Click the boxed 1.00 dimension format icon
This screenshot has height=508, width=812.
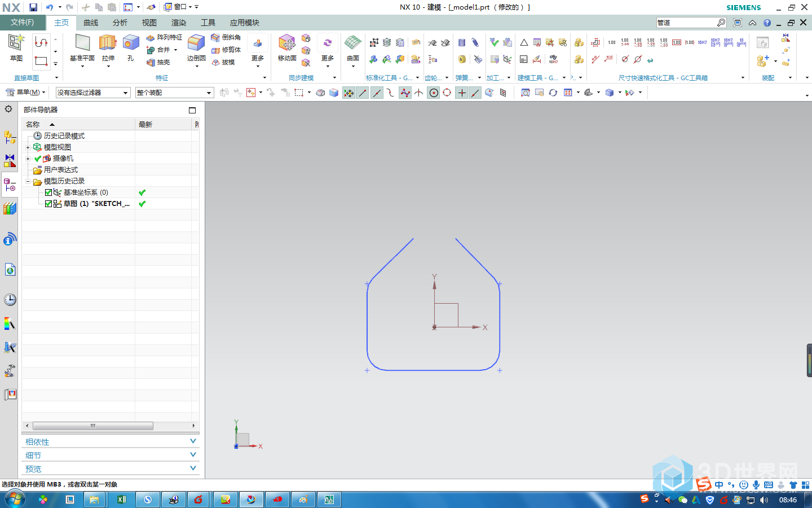[x=677, y=42]
